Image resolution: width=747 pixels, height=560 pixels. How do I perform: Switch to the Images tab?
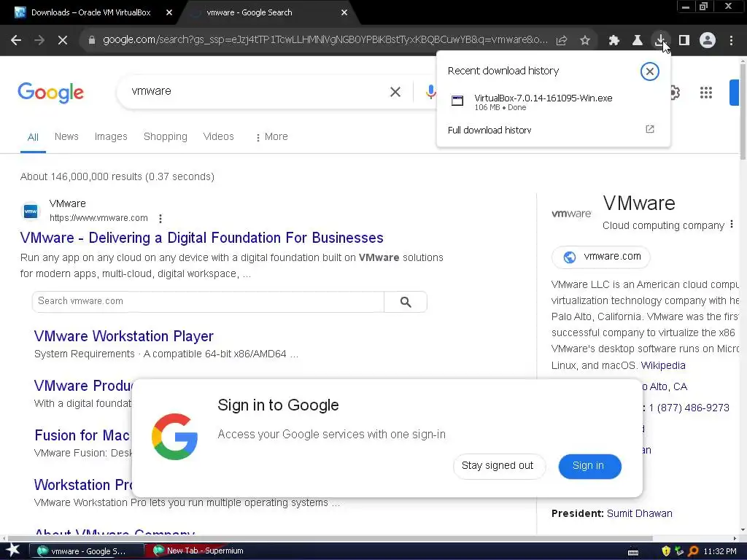coord(111,136)
